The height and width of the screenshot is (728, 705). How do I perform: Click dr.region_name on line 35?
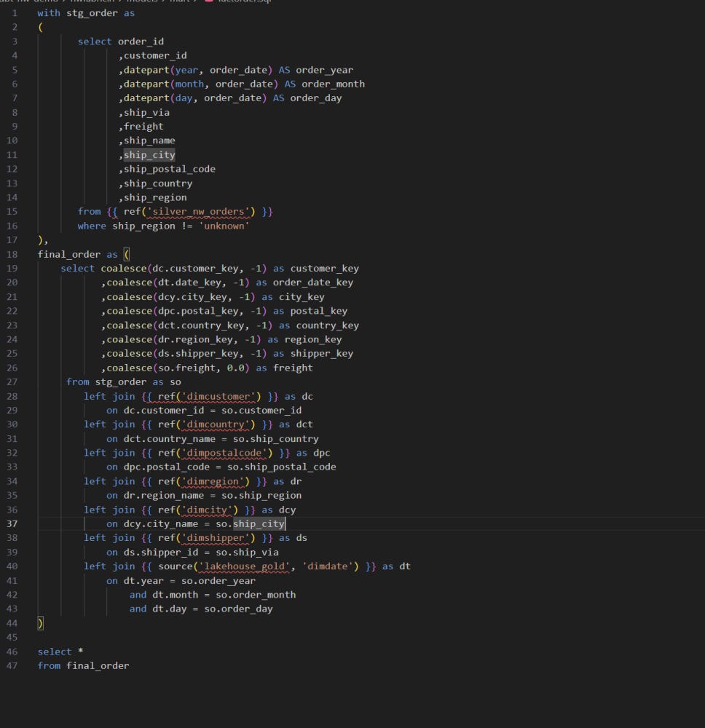(163, 495)
